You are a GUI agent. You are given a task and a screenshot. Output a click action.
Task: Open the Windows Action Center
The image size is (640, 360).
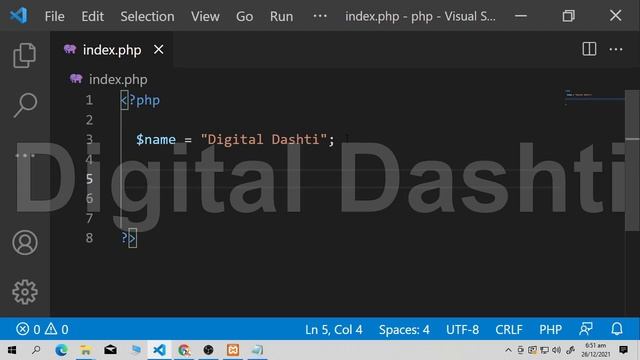(623, 350)
